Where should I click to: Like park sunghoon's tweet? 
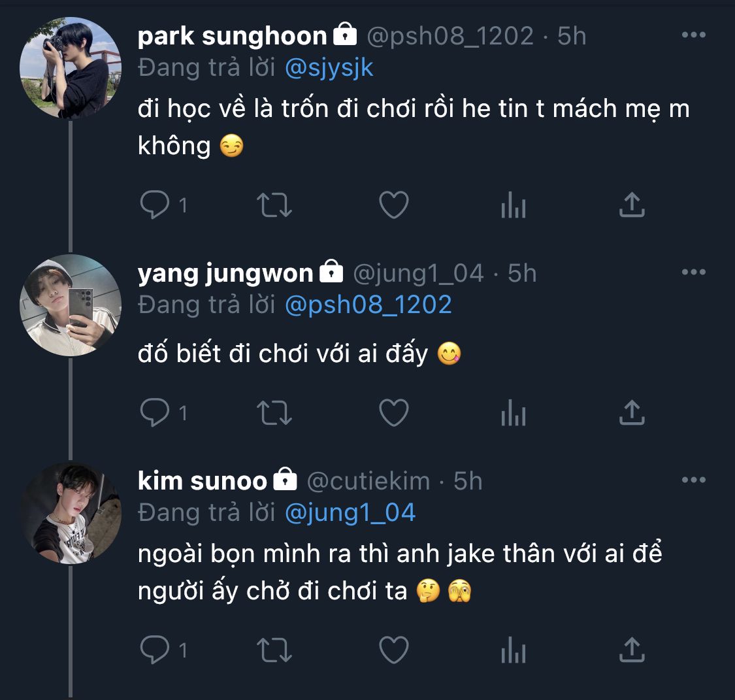394,205
